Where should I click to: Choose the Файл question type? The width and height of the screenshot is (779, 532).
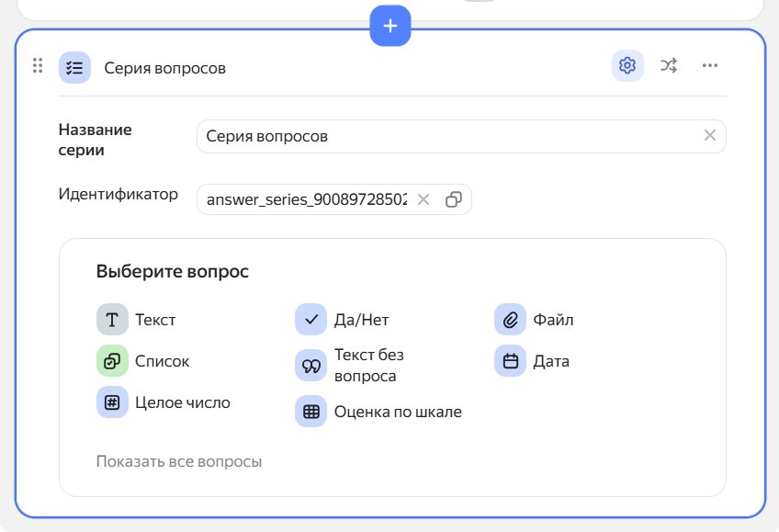(536, 320)
